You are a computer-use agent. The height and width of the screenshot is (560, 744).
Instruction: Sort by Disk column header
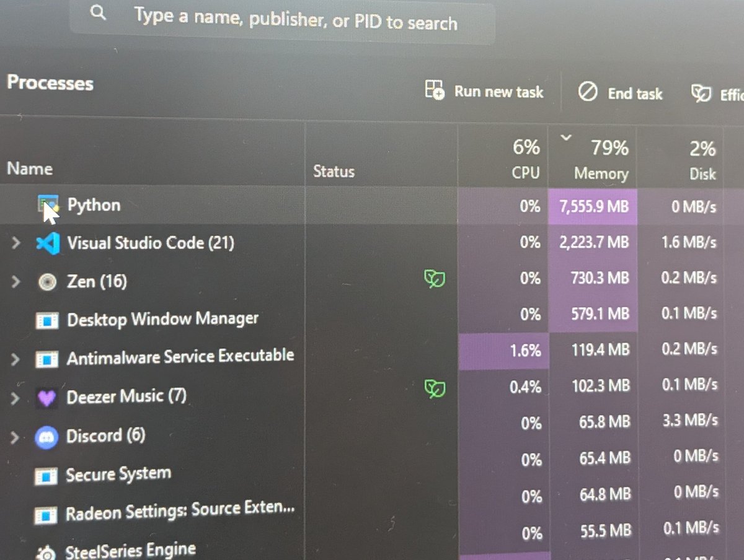coord(702,162)
